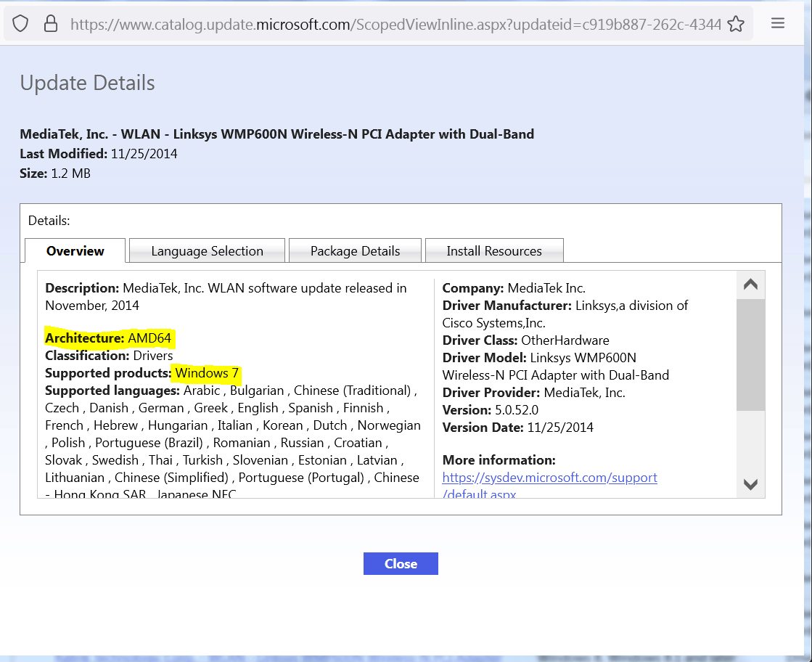The width and height of the screenshot is (812, 662).
Task: Switch to the Overview tab
Action: (75, 250)
